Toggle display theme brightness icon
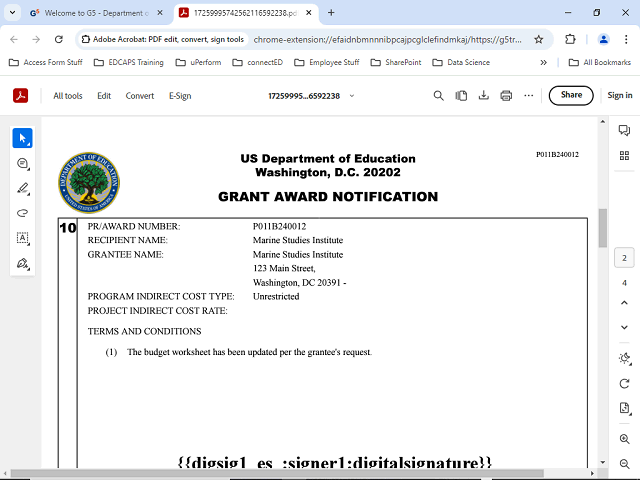Image resolution: width=640 pixels, height=480 pixels. (x=624, y=359)
